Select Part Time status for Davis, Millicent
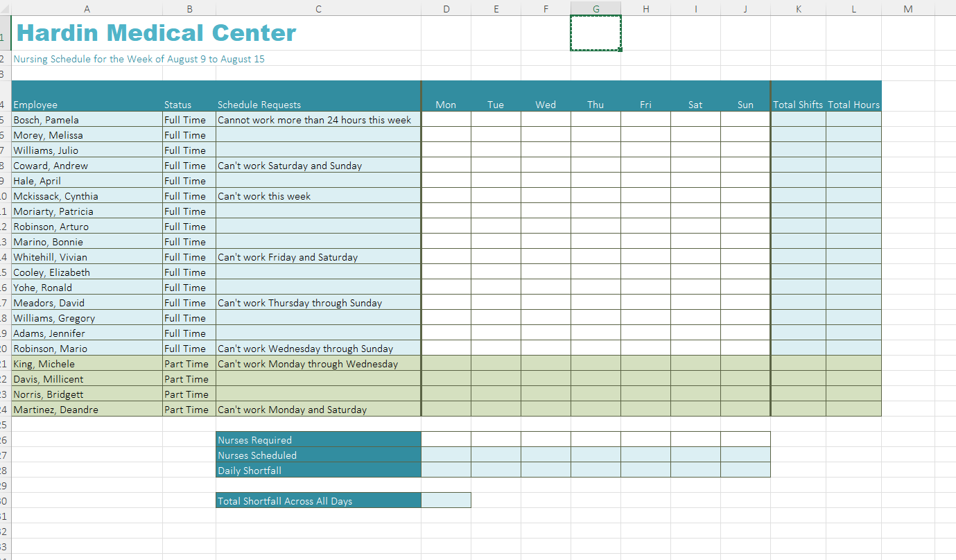The image size is (956, 560). pos(189,379)
